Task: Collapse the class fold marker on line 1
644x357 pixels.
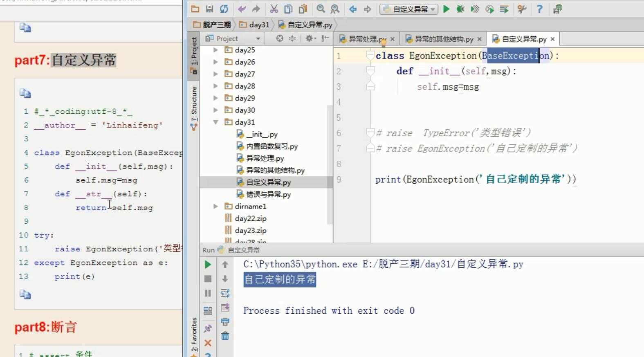Action: (x=370, y=55)
